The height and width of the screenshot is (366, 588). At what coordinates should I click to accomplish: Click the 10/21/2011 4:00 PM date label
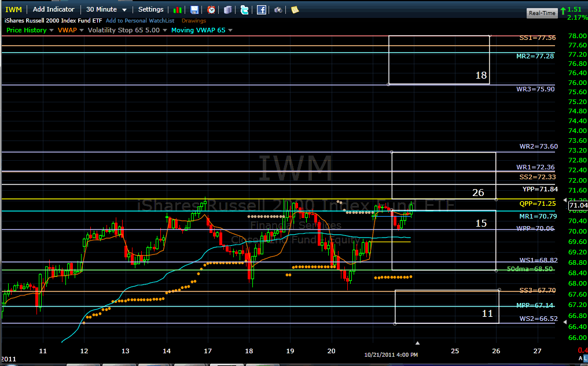(391, 355)
